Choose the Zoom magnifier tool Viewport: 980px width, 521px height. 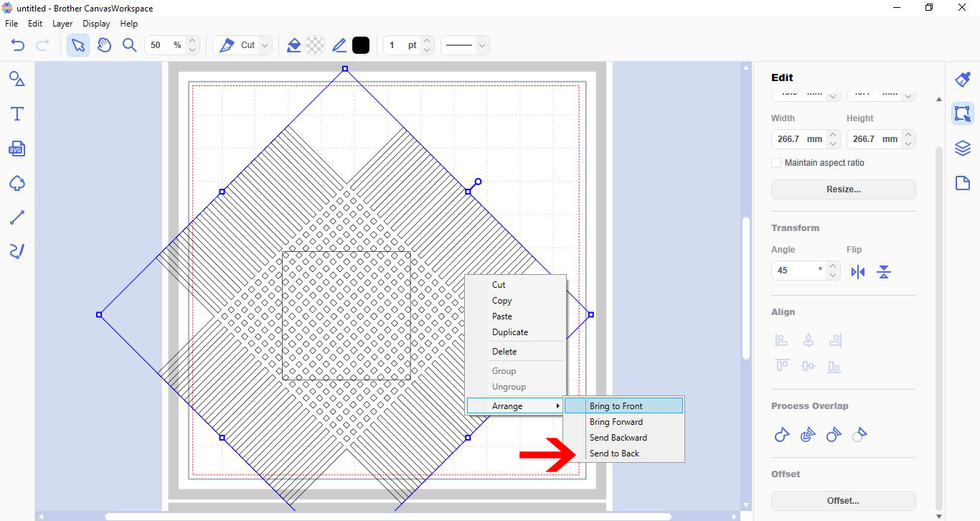[x=129, y=45]
